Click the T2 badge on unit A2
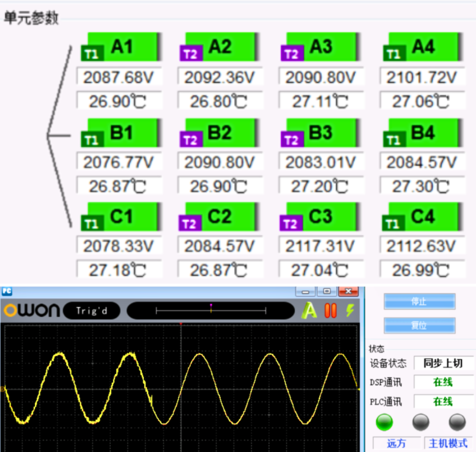The width and height of the screenshot is (476, 452). (191, 54)
